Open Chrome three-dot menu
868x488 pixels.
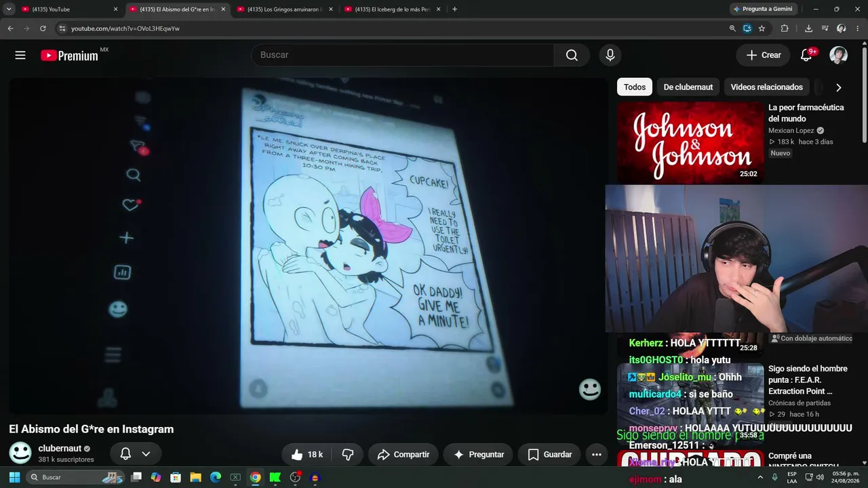pyautogui.click(x=858, y=28)
